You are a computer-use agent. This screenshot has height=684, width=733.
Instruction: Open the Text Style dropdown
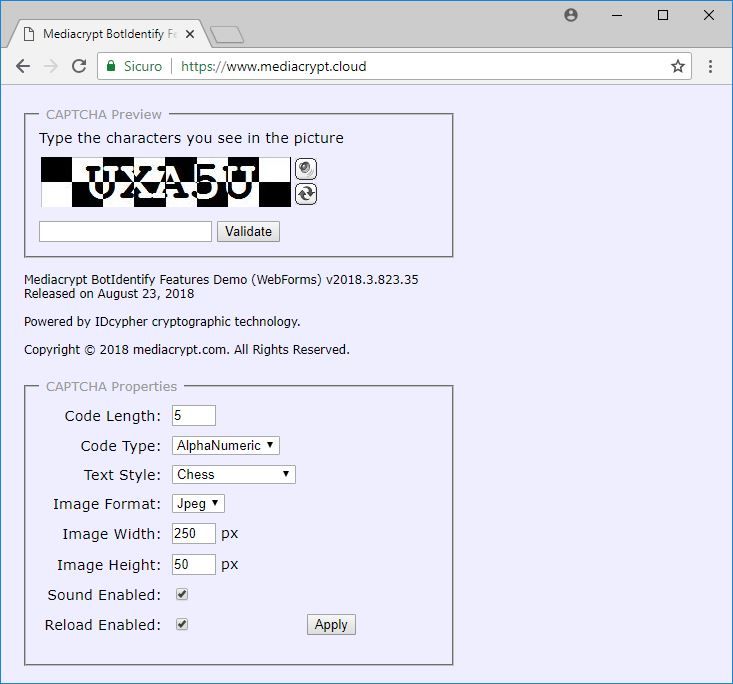(x=234, y=475)
